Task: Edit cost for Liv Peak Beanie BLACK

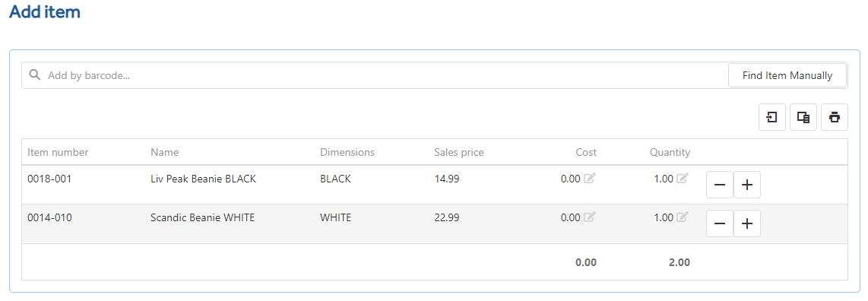Action: click(590, 179)
